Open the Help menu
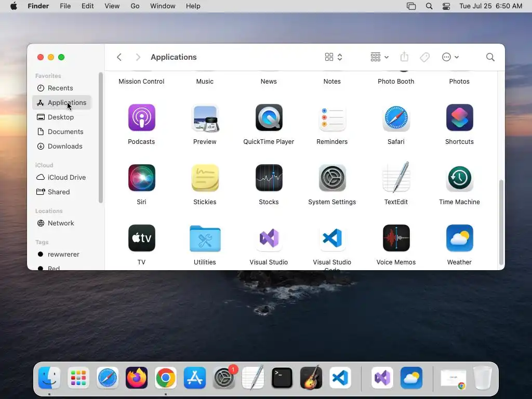 click(193, 6)
